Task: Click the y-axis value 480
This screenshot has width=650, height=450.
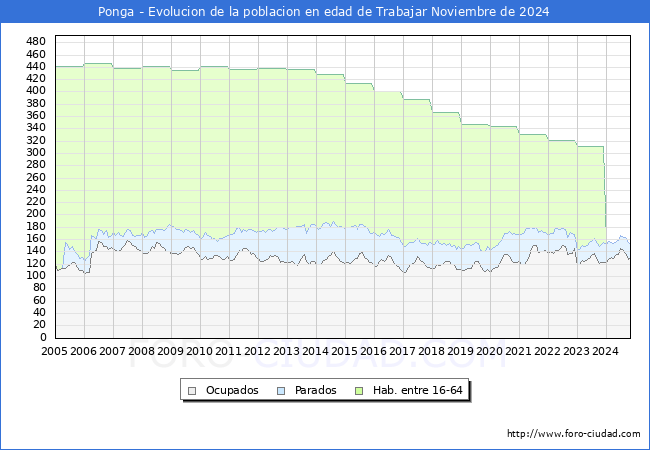Action: (36, 41)
